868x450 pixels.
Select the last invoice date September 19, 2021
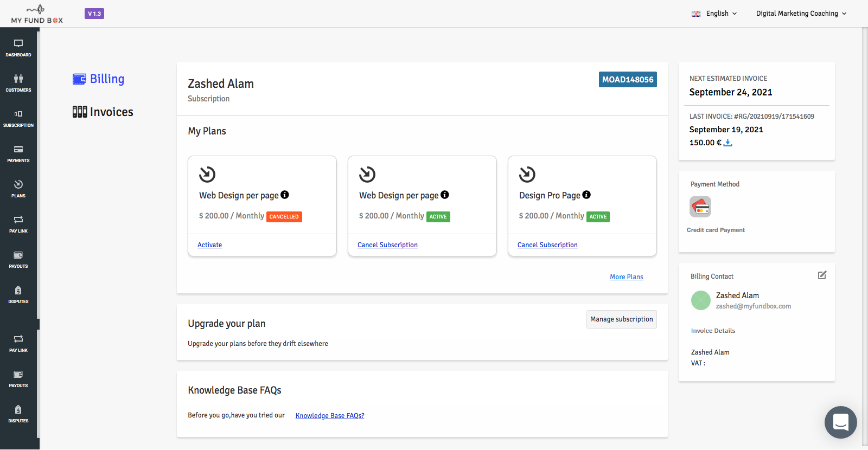coord(726,130)
